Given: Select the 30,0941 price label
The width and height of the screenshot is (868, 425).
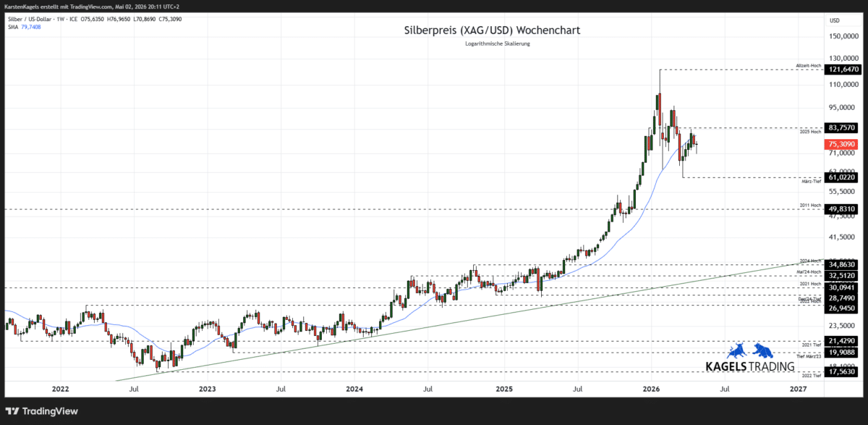Looking at the screenshot, I should [843, 287].
